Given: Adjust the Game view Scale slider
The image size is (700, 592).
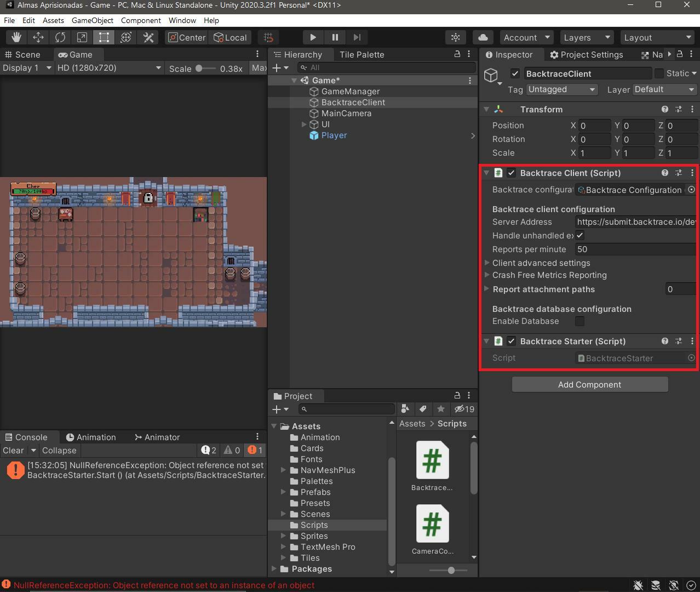Looking at the screenshot, I should (199, 69).
